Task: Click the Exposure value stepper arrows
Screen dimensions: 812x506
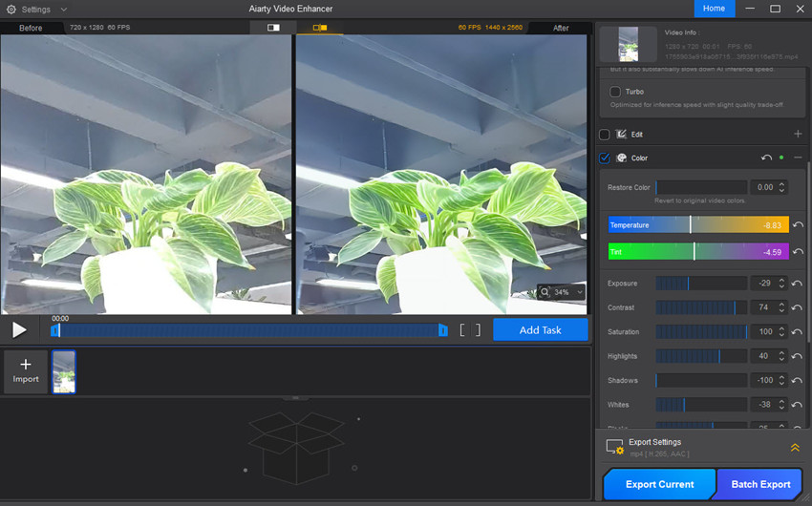Action: click(x=782, y=283)
